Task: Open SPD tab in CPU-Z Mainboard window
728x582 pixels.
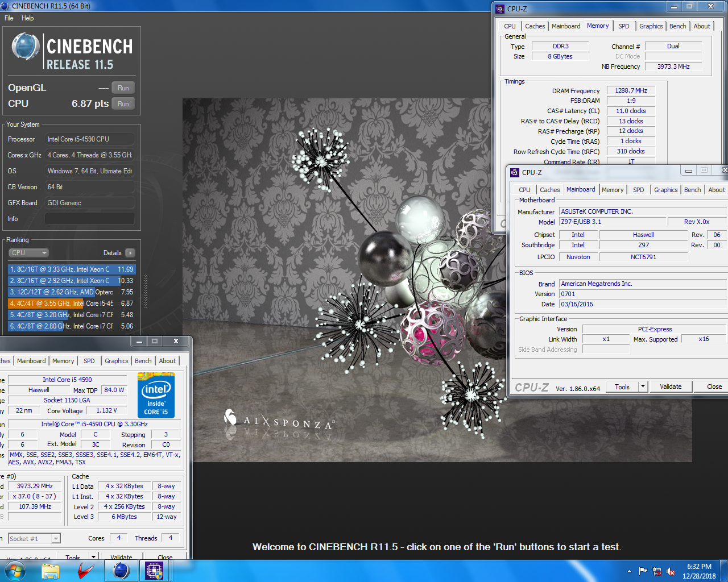Action: point(639,190)
